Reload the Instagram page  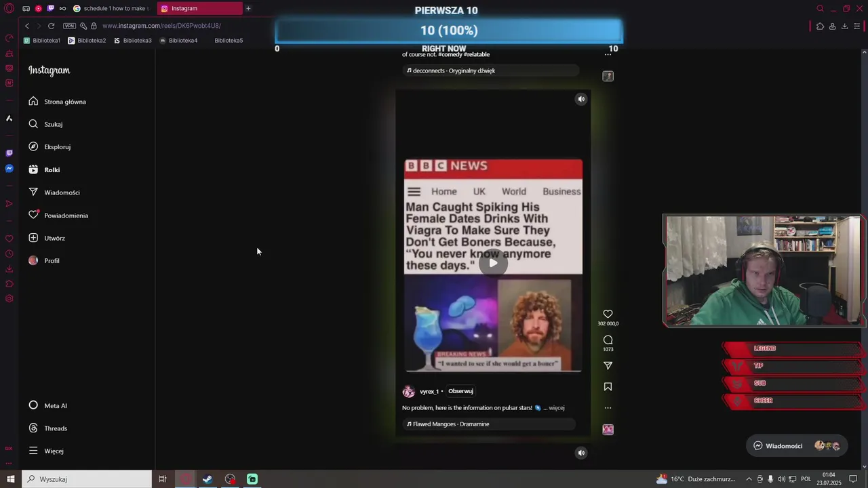pos(51,26)
